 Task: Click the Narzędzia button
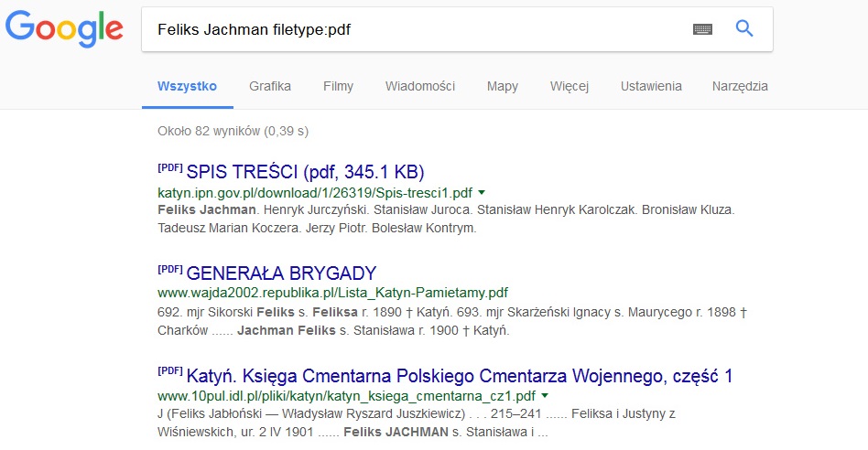740,86
